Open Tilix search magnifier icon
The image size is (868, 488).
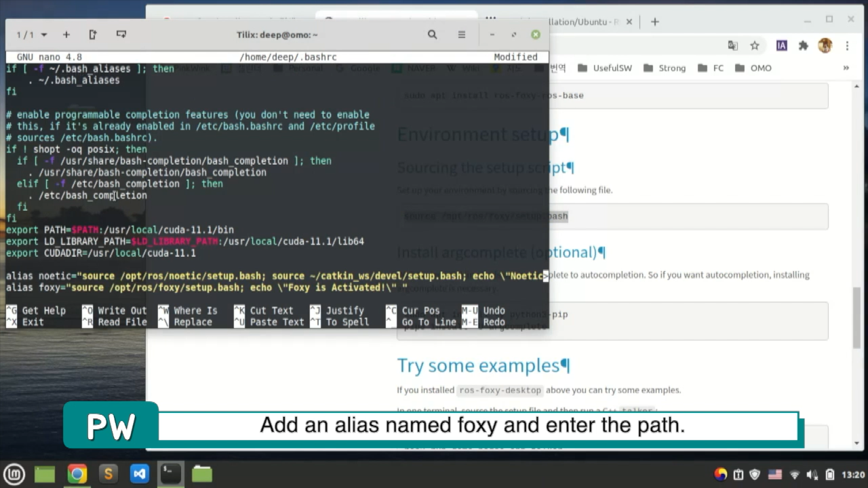432,35
